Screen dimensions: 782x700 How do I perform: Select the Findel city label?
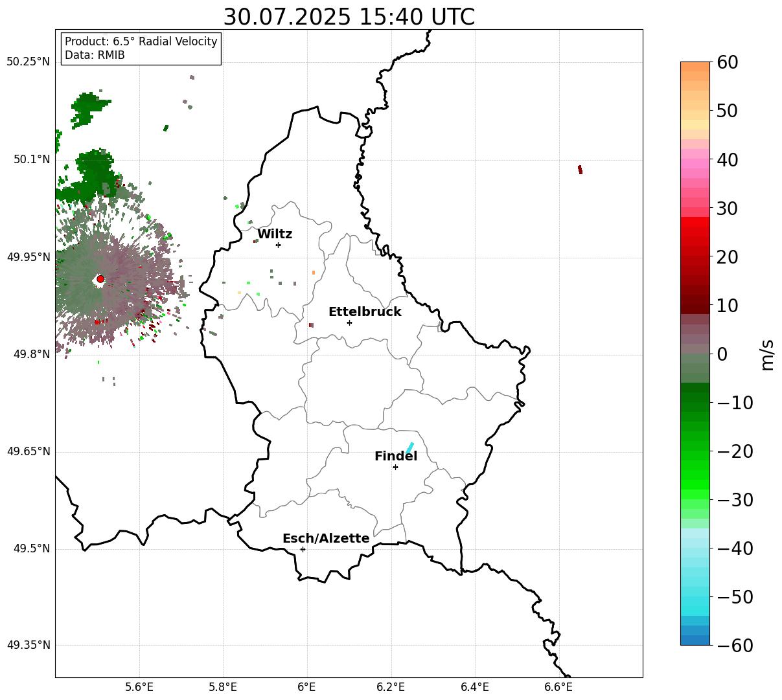[396, 456]
